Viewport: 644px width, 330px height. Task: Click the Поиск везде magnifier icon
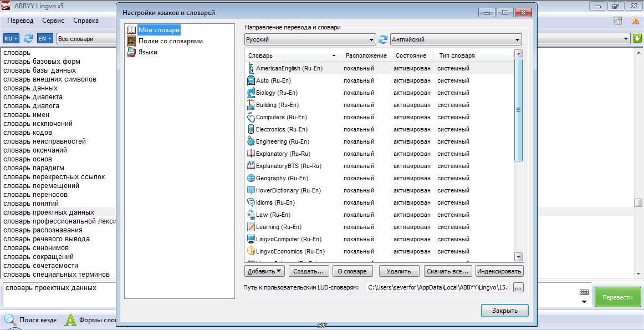(x=11, y=320)
